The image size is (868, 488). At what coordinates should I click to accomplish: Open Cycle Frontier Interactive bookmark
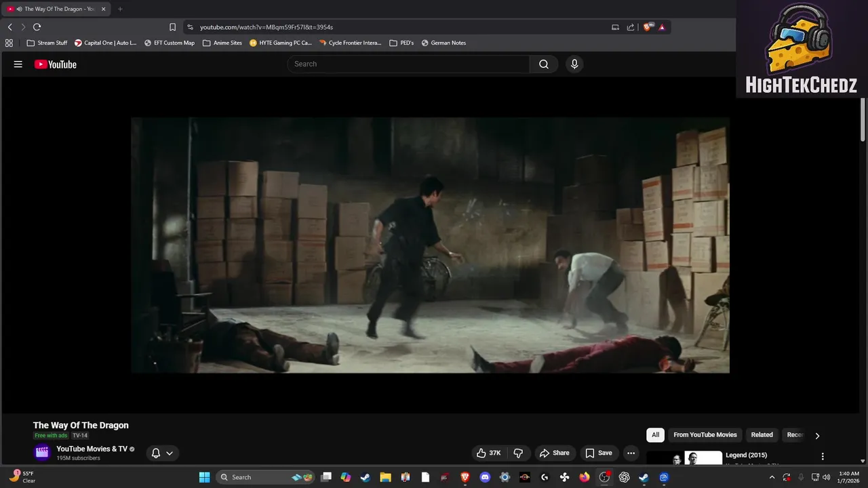tap(350, 43)
